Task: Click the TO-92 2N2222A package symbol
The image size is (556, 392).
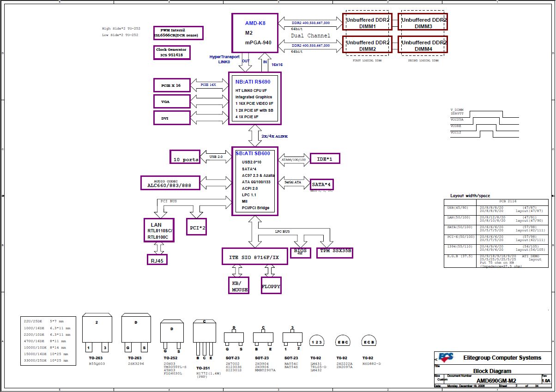Action: coord(343,341)
